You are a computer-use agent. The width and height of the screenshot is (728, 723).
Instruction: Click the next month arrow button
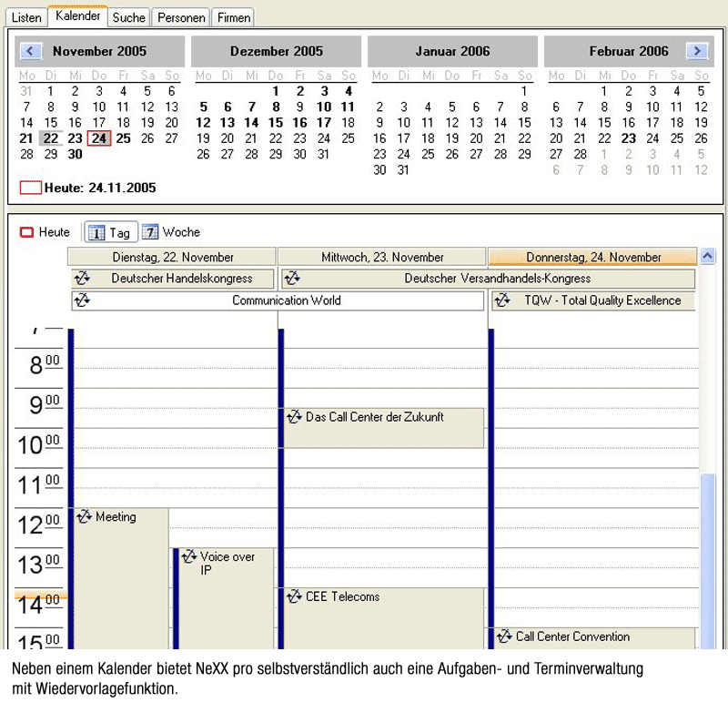[x=697, y=52]
